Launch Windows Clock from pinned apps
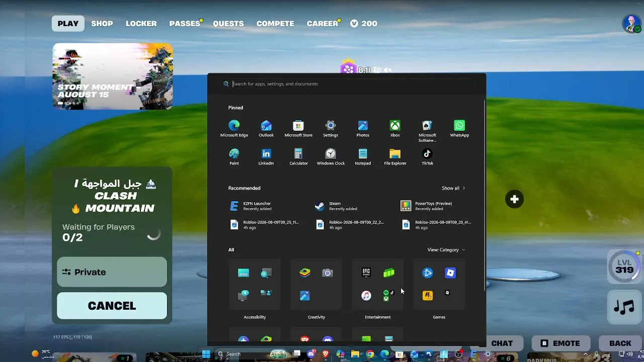This screenshot has height=362, width=644. pyautogui.click(x=331, y=157)
